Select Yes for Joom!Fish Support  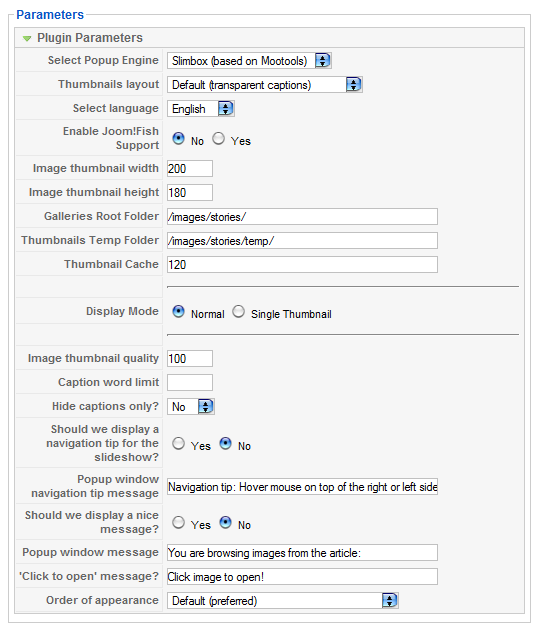point(218,139)
